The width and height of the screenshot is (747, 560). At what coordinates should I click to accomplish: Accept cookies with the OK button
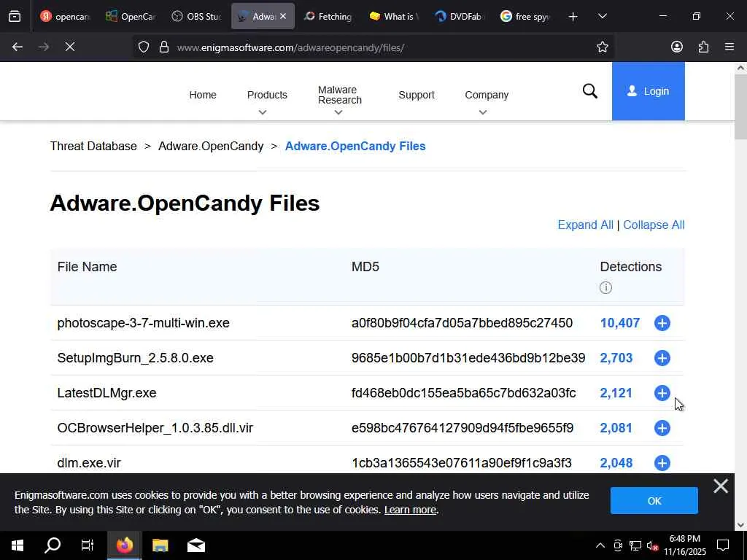tap(654, 500)
